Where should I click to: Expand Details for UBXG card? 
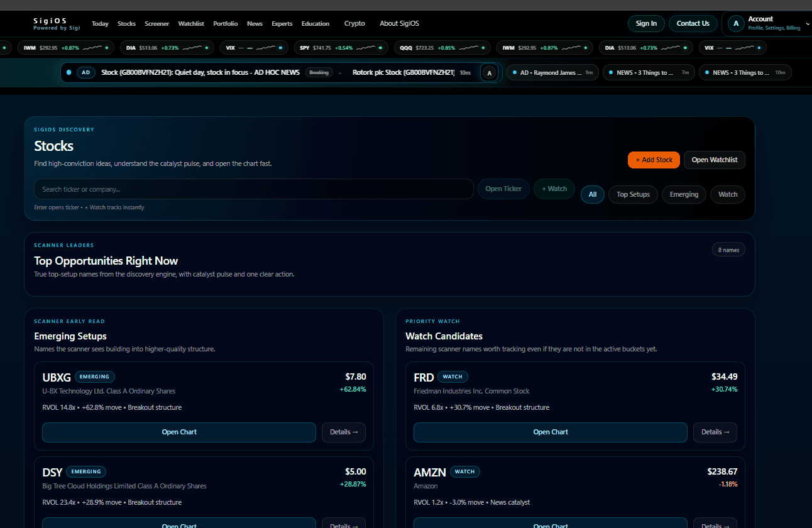point(343,432)
